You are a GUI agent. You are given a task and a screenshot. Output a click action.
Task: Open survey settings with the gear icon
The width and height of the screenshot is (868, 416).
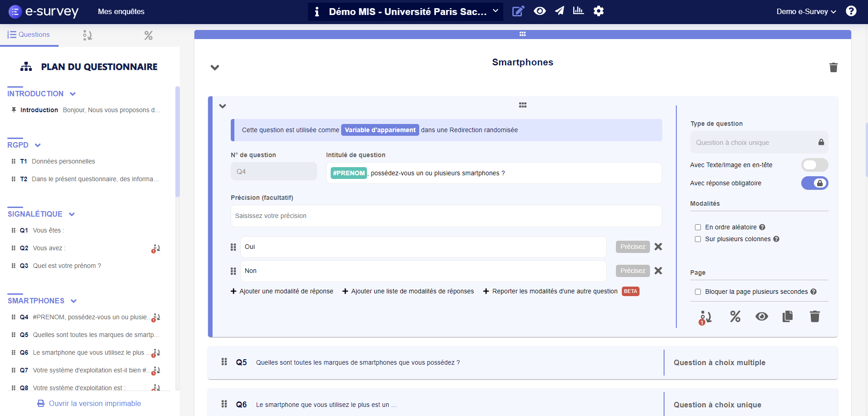click(599, 11)
